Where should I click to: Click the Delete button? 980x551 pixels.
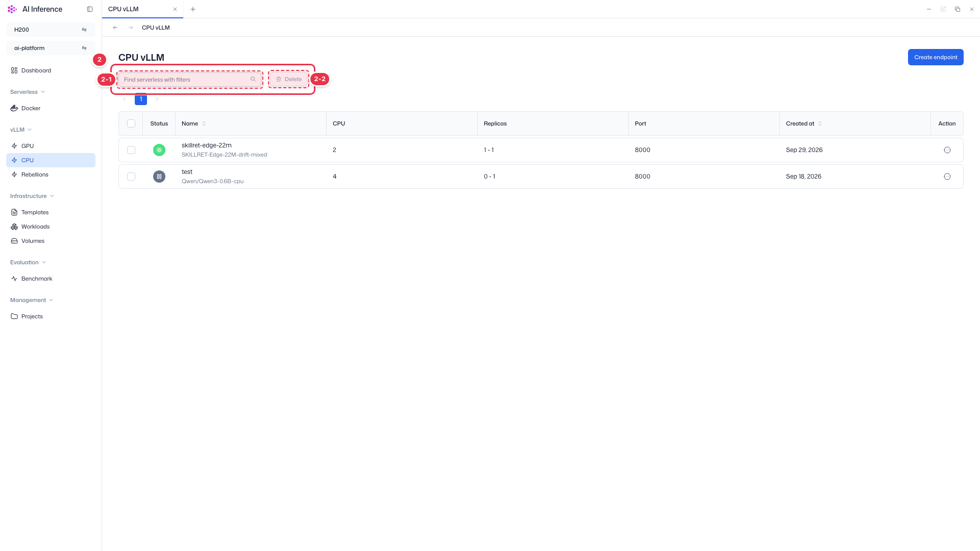289,79
